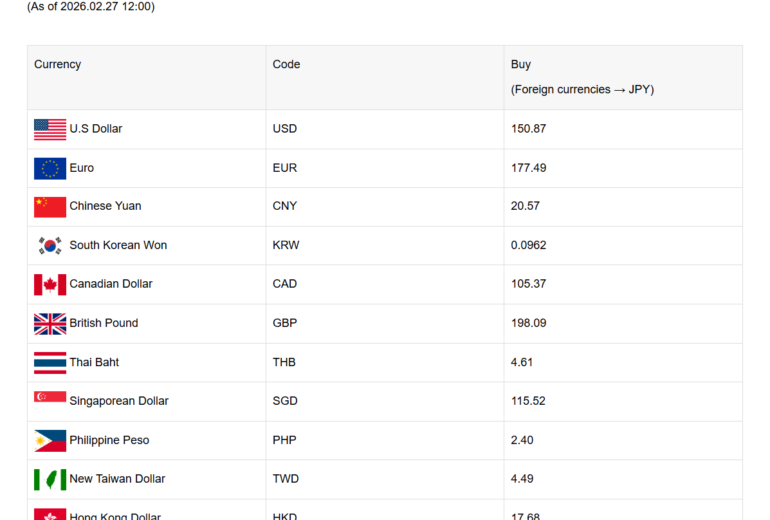
Task: Select the South Korean Won label
Action: click(x=118, y=245)
